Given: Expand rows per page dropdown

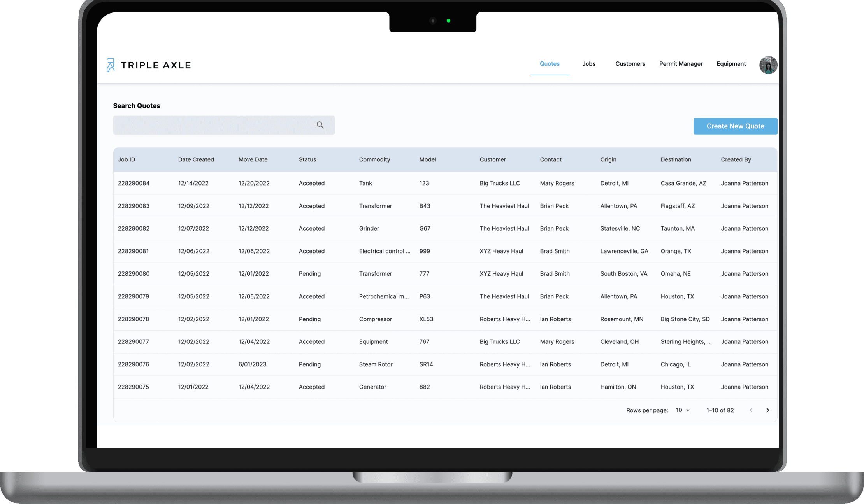Looking at the screenshot, I should tap(683, 410).
